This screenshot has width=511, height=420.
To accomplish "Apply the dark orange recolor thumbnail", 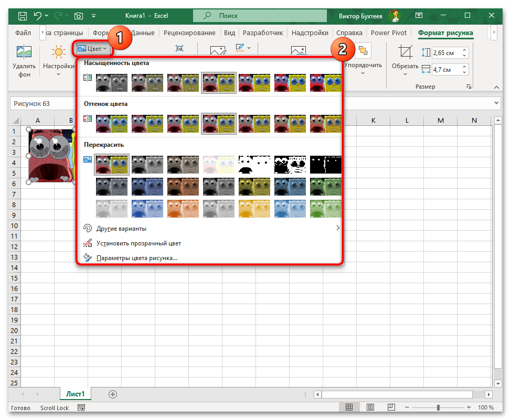I will click(183, 187).
